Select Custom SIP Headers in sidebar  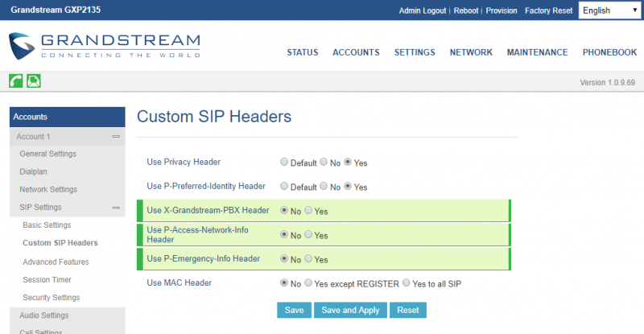60,243
